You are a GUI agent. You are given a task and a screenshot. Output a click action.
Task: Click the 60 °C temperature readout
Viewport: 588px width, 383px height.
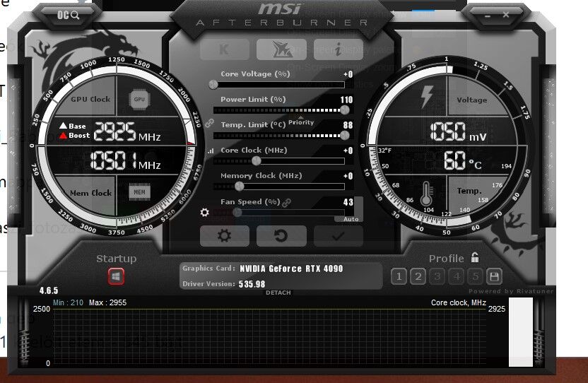pyautogui.click(x=462, y=160)
